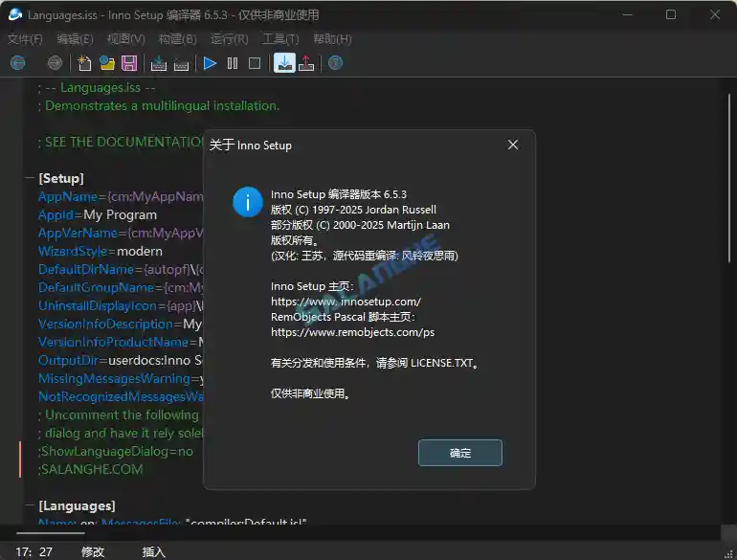
Task: Open the 构建(B) menu in compiler window
Action: click(x=178, y=39)
